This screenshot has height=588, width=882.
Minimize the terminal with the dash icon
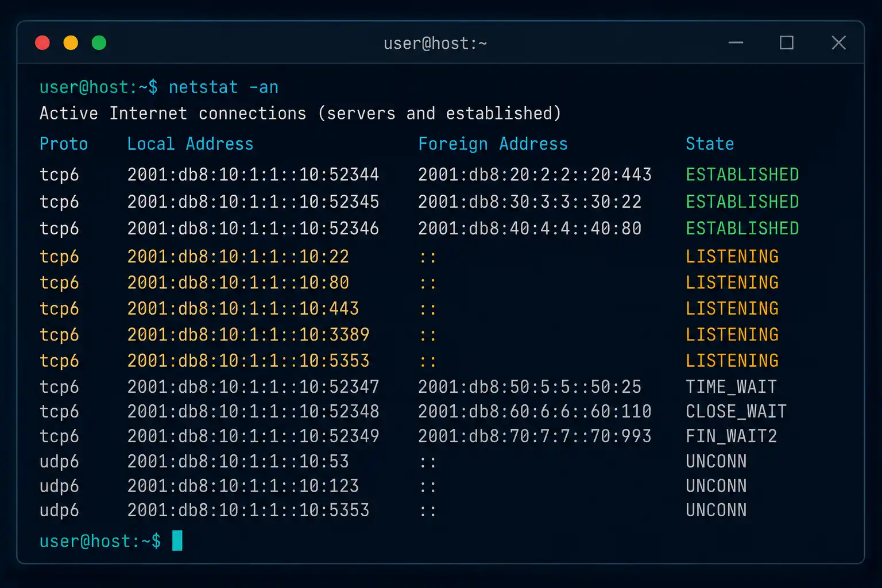736,42
